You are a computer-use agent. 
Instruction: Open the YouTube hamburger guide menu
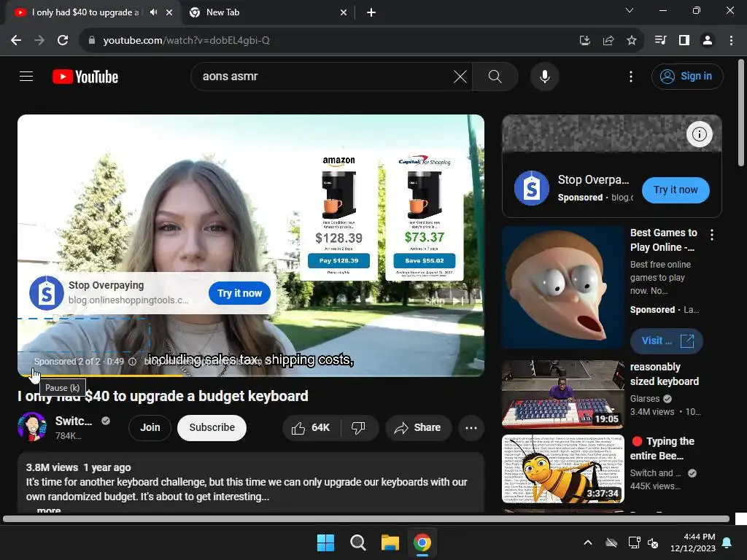(x=26, y=76)
